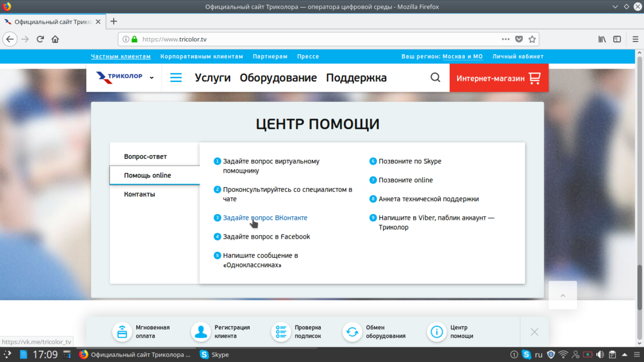Screen dimensions: 644x362
Task: Click the Обмен оборудования arrows icon
Action: (353, 332)
